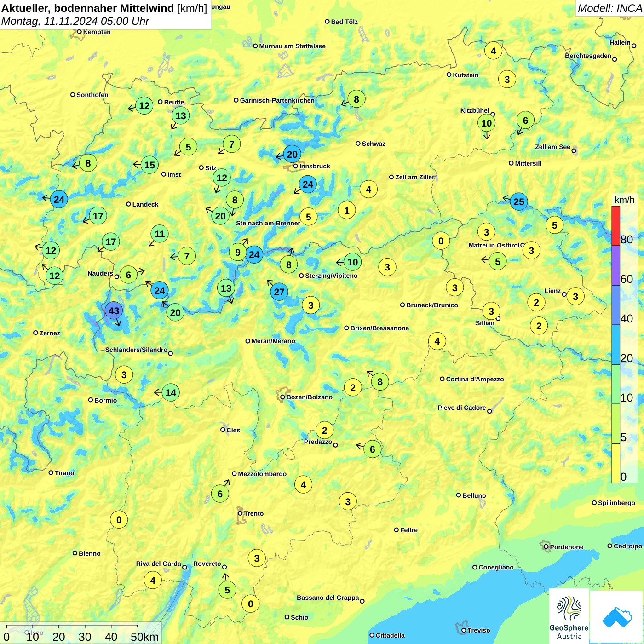Select the 5 km/h marker near Steinach am Brenner
The height and width of the screenshot is (644, 644).
coord(309,217)
